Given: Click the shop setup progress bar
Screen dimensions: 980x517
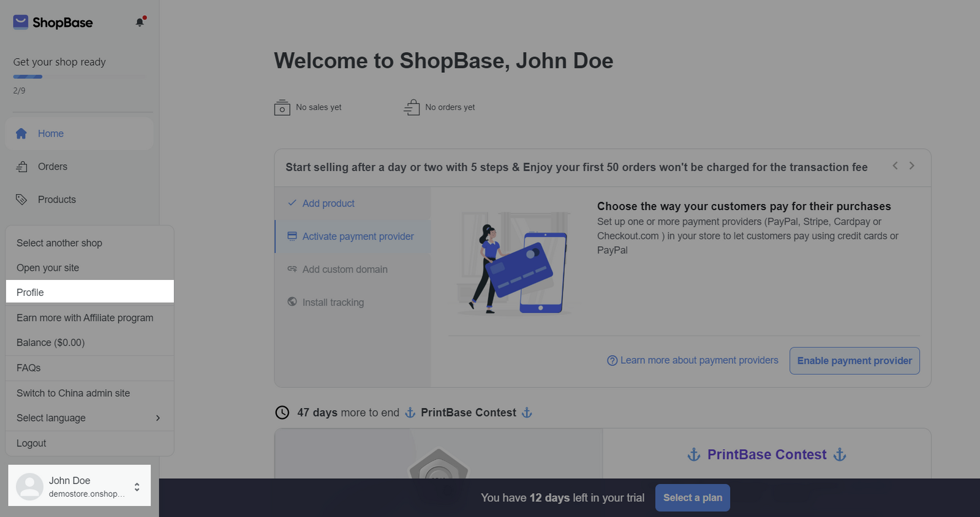Looking at the screenshot, I should click(x=80, y=77).
